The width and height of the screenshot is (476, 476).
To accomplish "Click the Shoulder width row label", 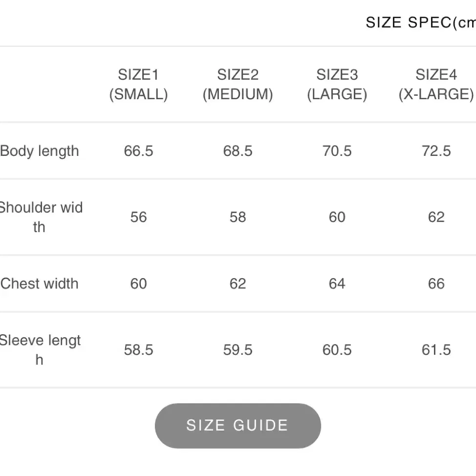I will (x=41, y=217).
